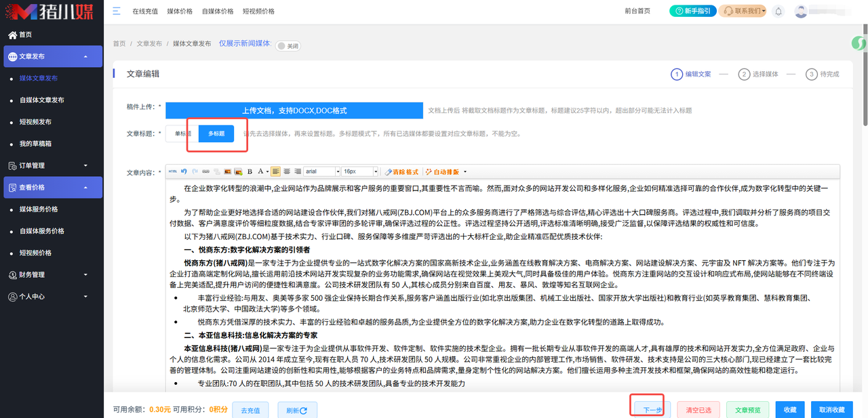868x418 pixels.
Task: Open the font color dropdown arrow
Action: coord(267,171)
